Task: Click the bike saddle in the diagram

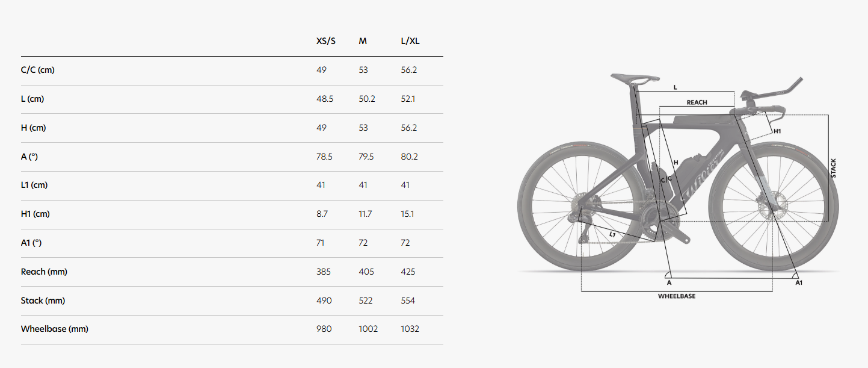Action: 635,78
